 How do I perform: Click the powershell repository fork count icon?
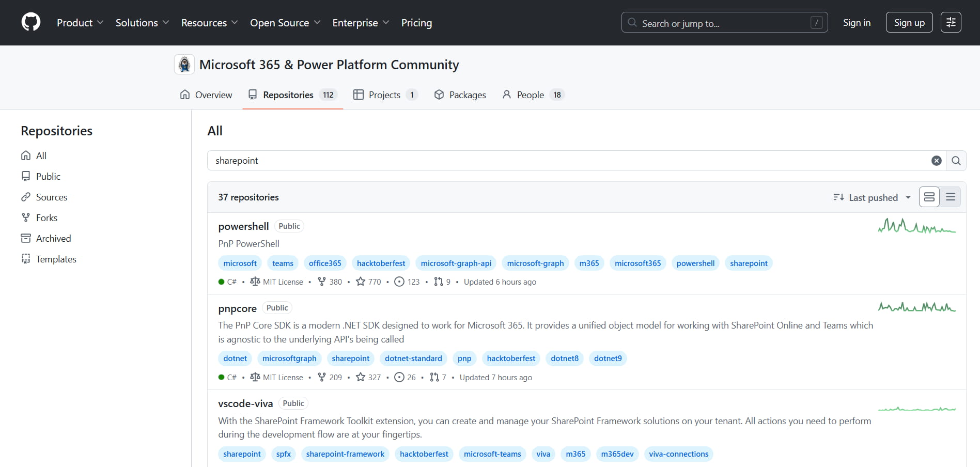coord(322,282)
